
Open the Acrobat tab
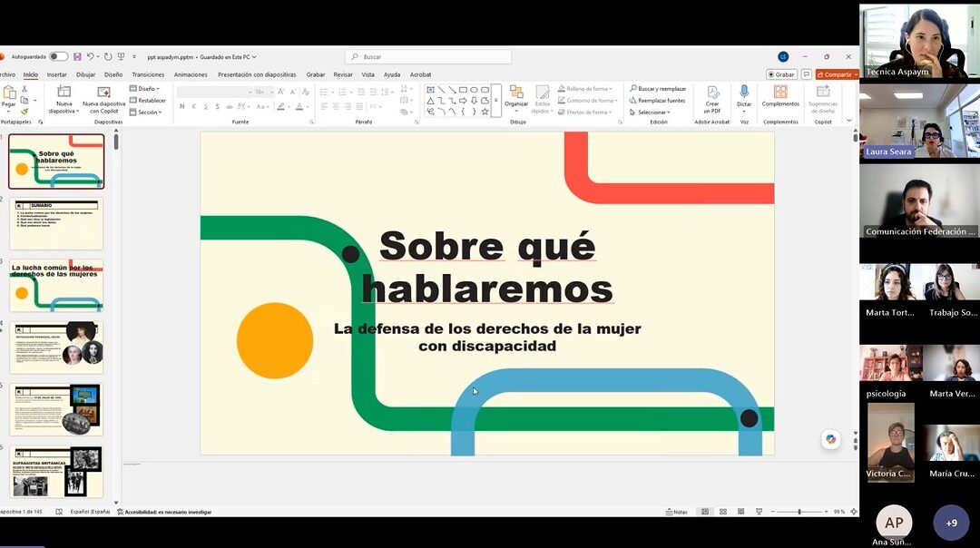[421, 74]
